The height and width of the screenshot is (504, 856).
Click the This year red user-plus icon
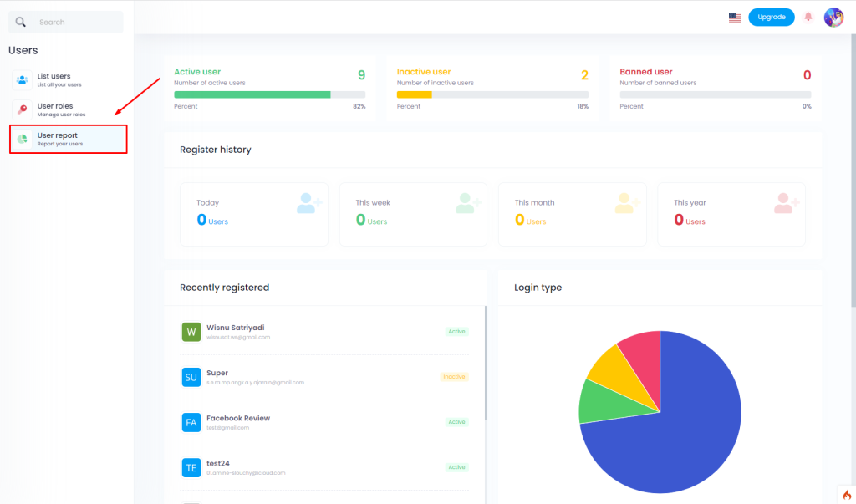787,203
